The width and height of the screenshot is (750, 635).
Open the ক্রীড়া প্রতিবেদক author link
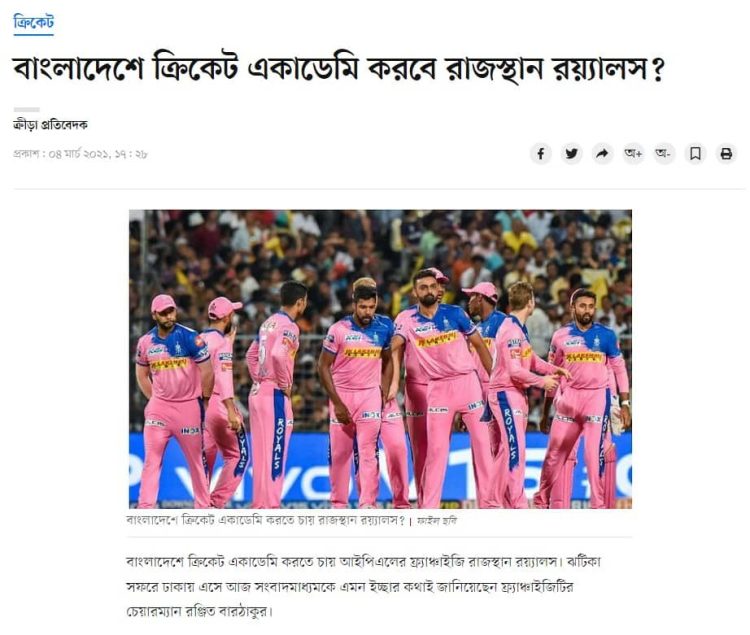[50, 125]
